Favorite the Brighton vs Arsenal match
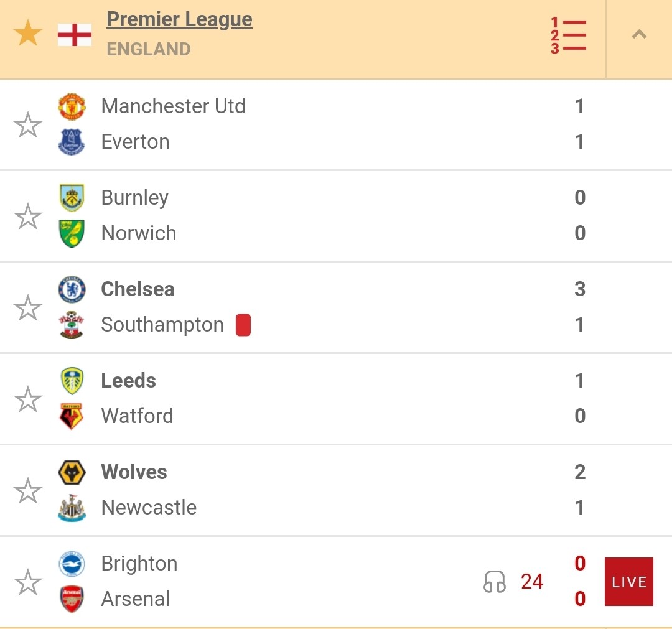This screenshot has height=629, width=672. tap(28, 582)
